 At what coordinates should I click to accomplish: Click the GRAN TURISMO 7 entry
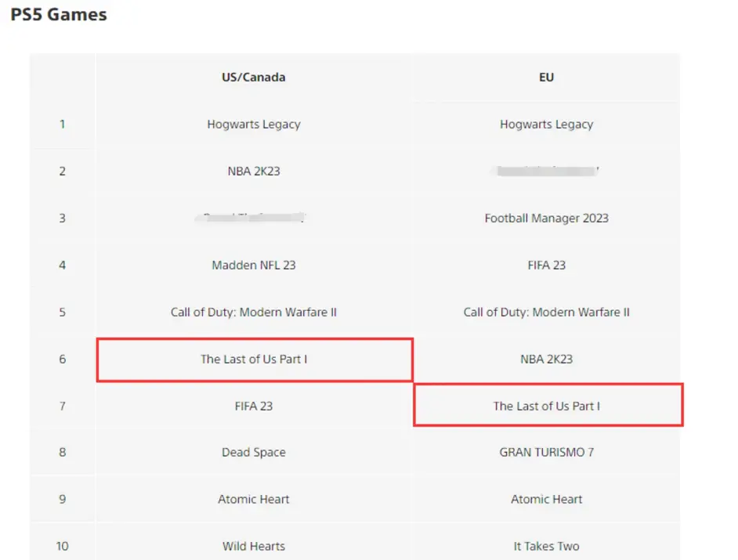[546, 452]
